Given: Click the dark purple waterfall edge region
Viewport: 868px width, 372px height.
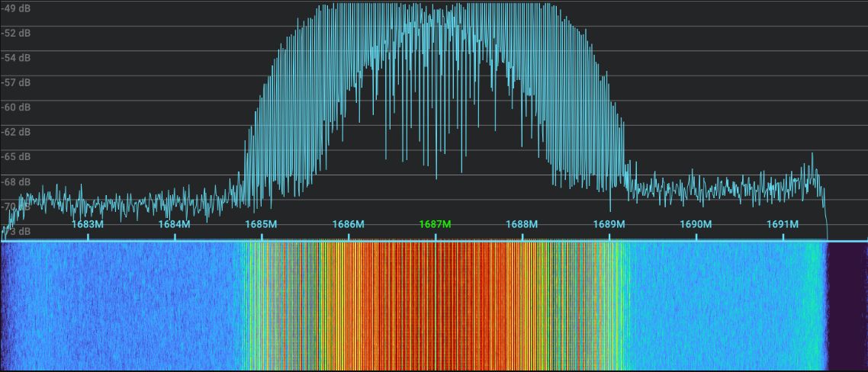Looking at the screenshot, I should pyautogui.click(x=848, y=305).
